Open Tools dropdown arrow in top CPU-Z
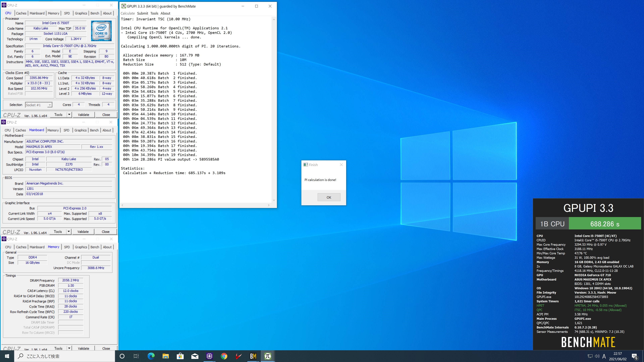 69,115
